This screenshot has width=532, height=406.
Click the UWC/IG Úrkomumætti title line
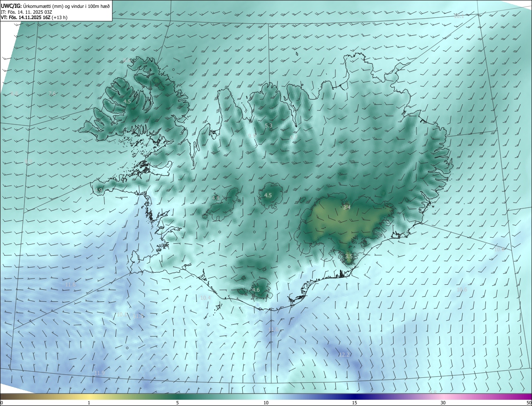pos(55,6)
